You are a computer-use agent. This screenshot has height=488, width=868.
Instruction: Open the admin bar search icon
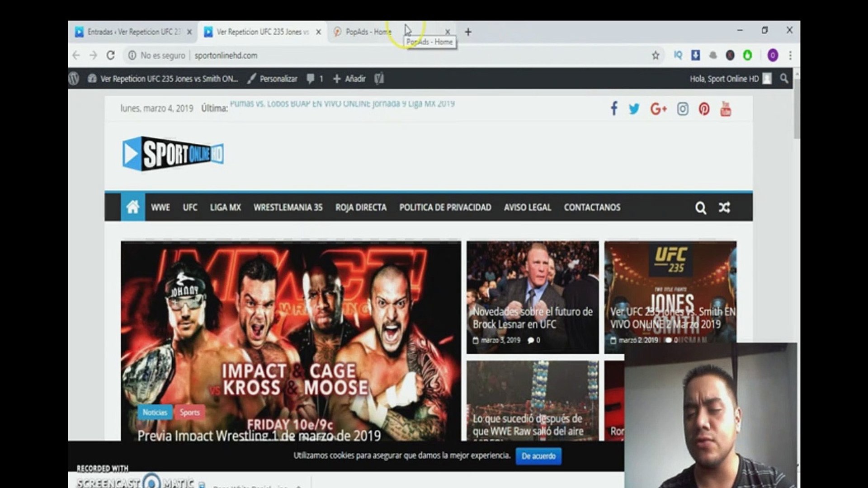pos(784,79)
